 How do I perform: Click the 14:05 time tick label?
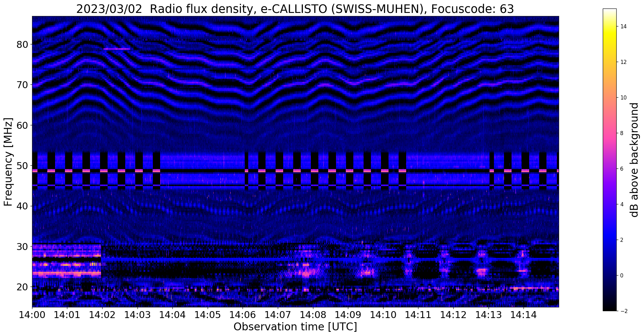[x=208, y=314]
